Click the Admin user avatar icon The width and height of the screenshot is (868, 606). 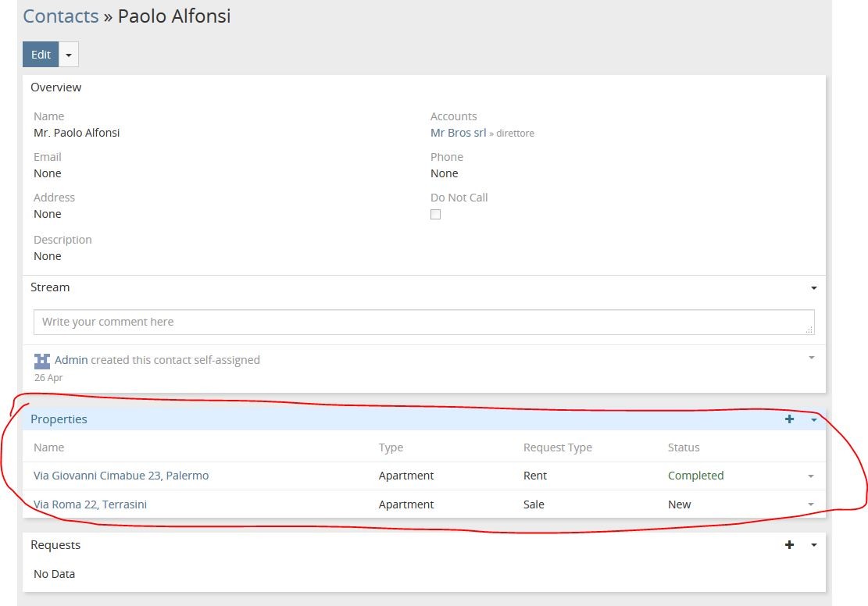pyautogui.click(x=42, y=361)
